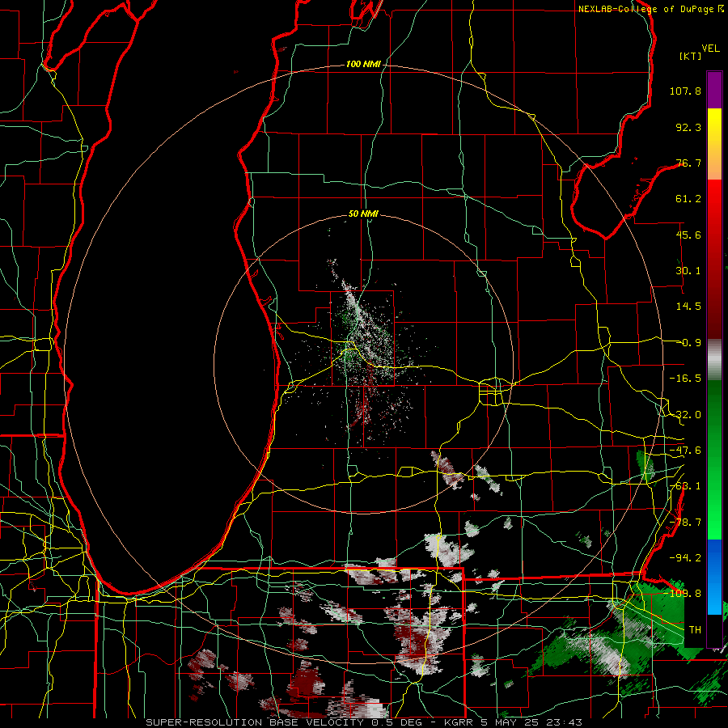728x728 pixels.
Task: Click the -16.5 value on the velocity scale
Action: (x=685, y=379)
